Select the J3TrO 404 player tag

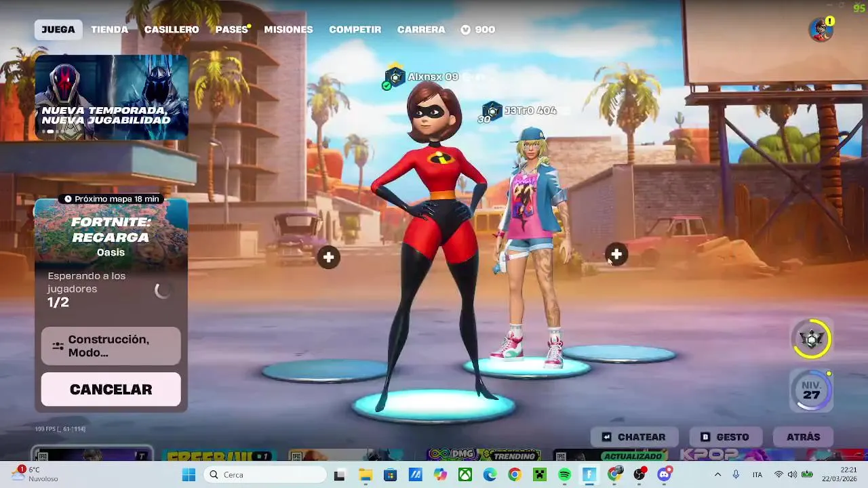coord(519,110)
